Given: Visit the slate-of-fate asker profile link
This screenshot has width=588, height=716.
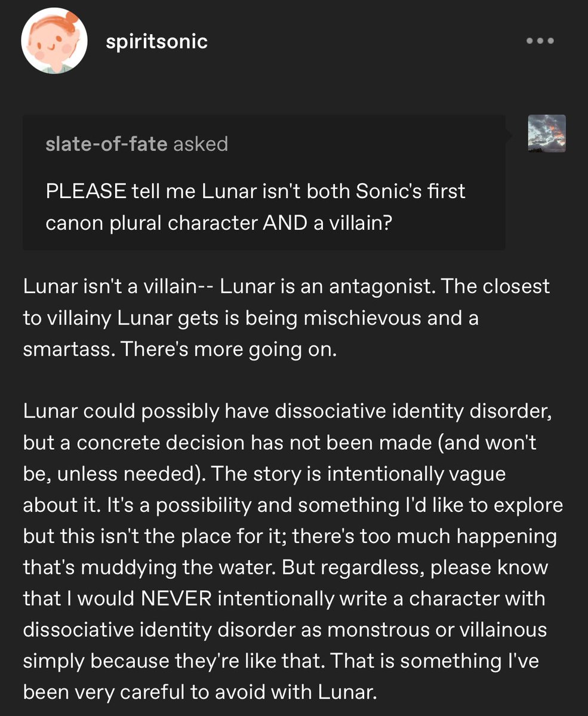Looking at the screenshot, I should 106,144.
